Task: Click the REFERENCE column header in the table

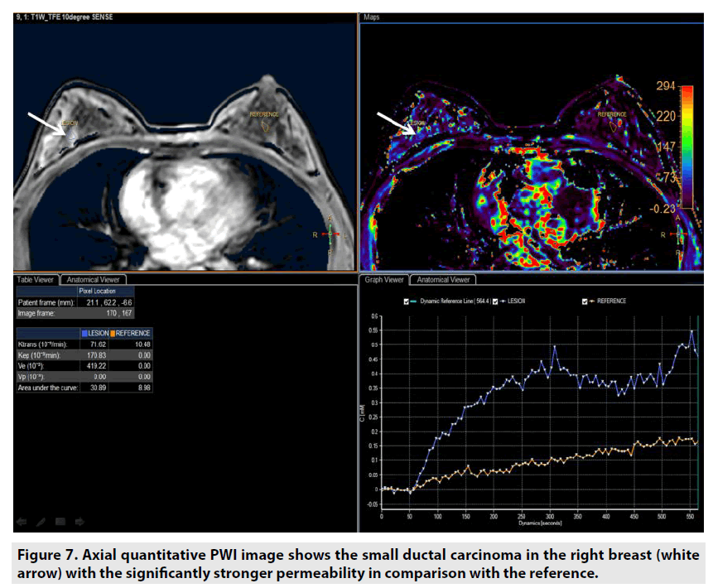Action: point(132,333)
